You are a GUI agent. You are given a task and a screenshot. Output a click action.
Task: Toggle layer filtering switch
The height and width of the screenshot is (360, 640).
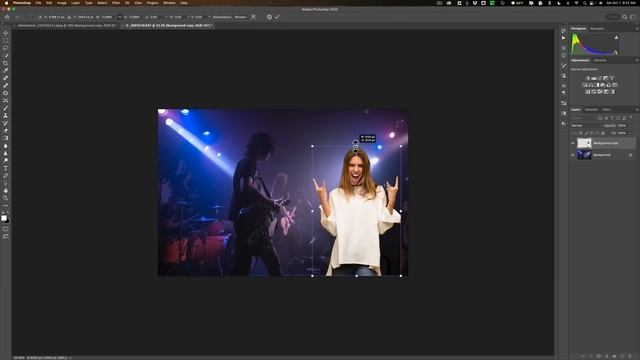coord(631,118)
